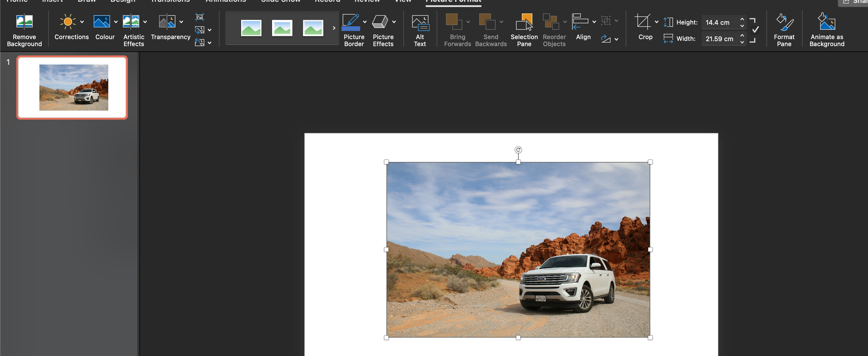Click the Compress Pictures icon
This screenshot has width=868, height=356.
(199, 17)
